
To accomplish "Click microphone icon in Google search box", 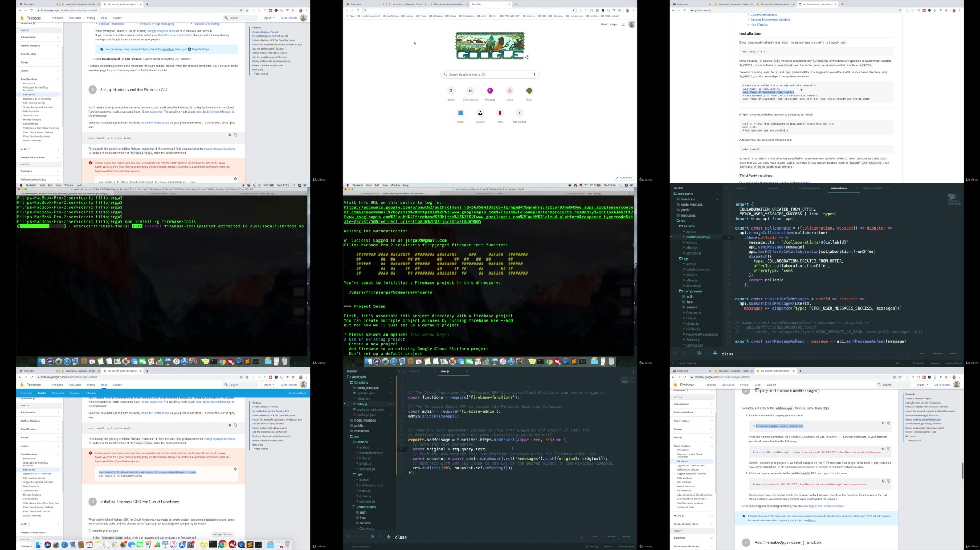I will 534,75.
